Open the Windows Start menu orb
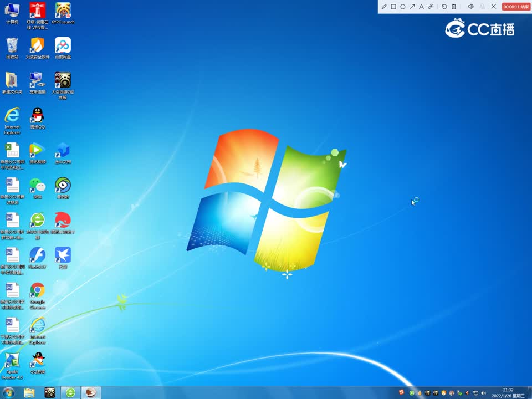 [x=8, y=393]
